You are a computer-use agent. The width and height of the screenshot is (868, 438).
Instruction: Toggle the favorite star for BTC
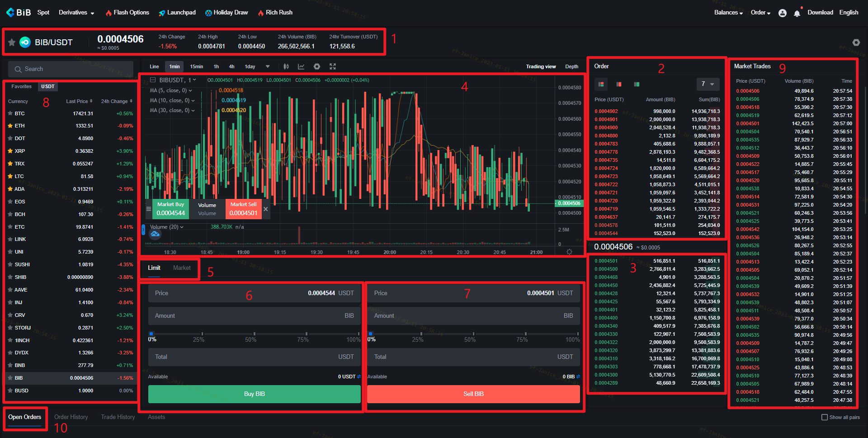10,113
